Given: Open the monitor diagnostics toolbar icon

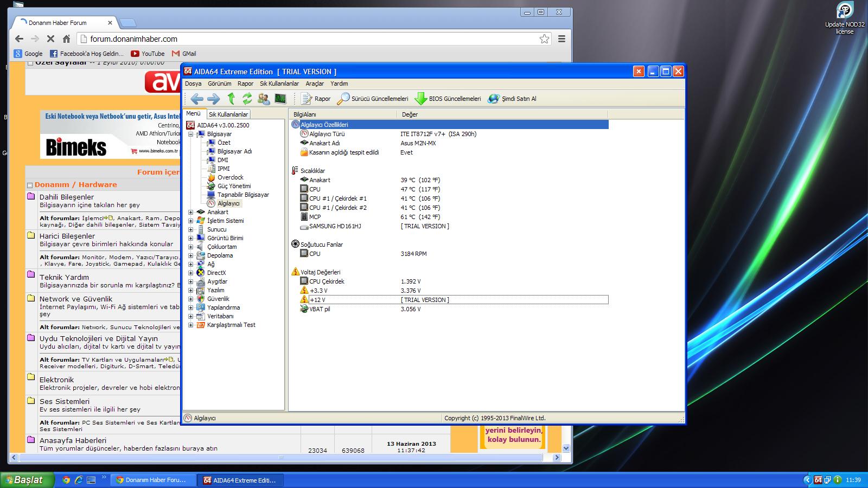Looking at the screenshot, I should (x=280, y=99).
